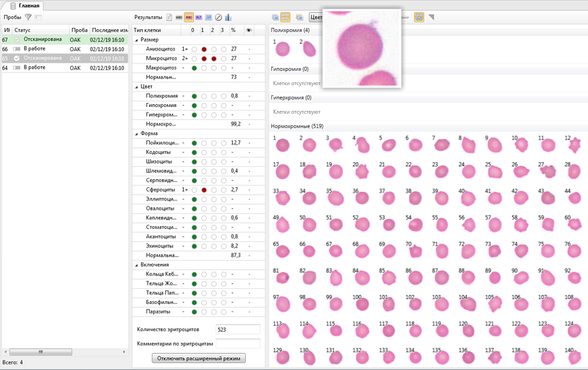Select the grid gallery view icon
588x370 pixels.
tap(285, 17)
